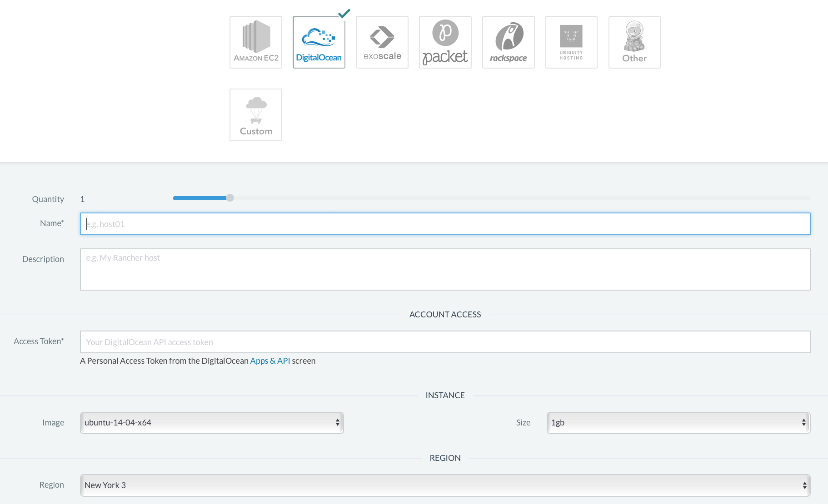Viewport: 828px width, 504px height.
Task: Select the Amazon EC2 provider icon
Action: 255,42
